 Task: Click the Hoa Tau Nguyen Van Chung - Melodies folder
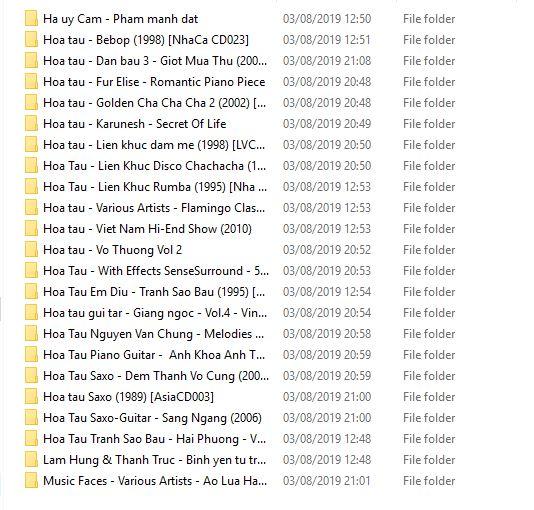[x=154, y=334]
